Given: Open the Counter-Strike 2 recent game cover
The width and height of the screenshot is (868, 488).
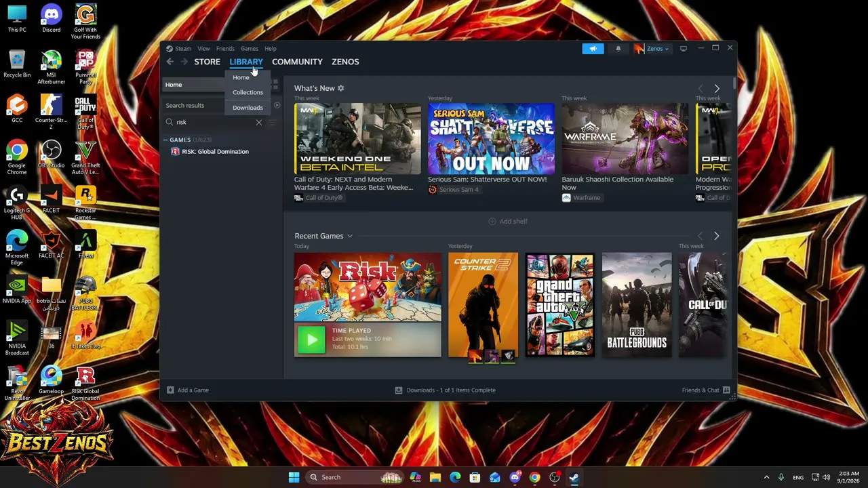Looking at the screenshot, I should pos(483,305).
